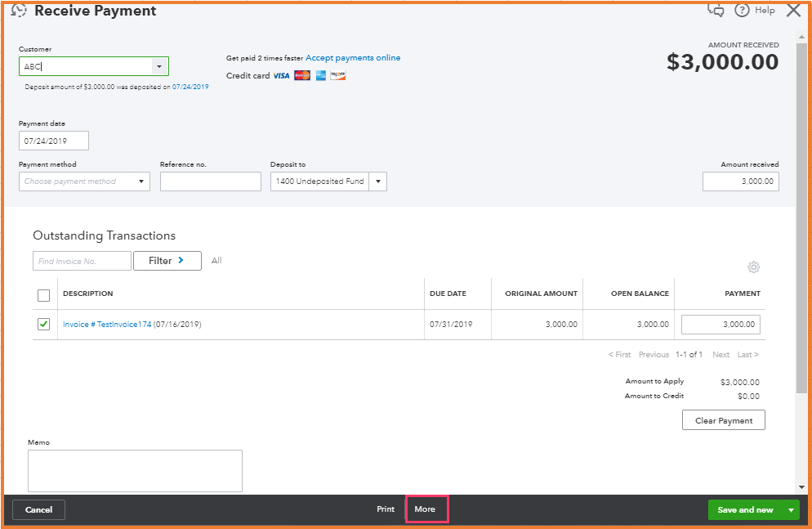Click into the Customer field containing ABC
Image resolution: width=812 pixels, height=529 pixels.
[x=86, y=66]
